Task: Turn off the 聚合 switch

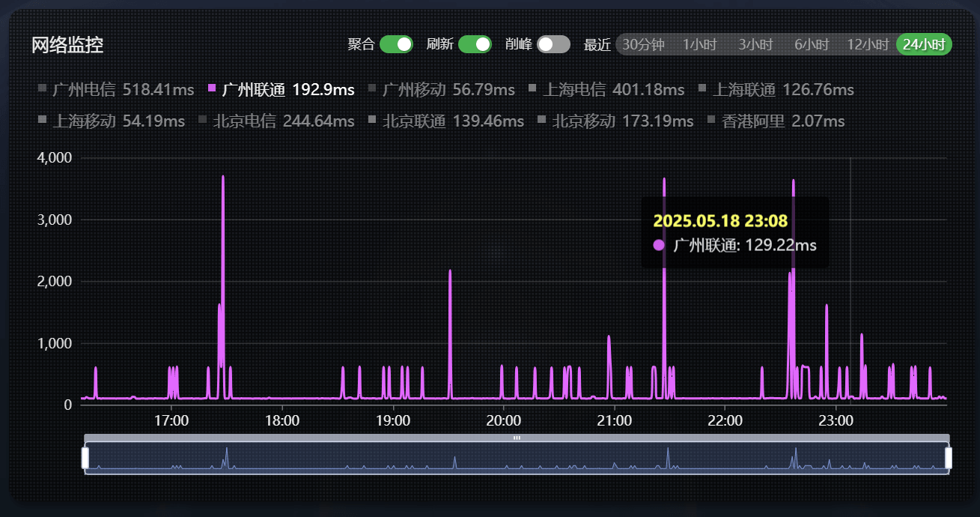Action: pos(396,44)
